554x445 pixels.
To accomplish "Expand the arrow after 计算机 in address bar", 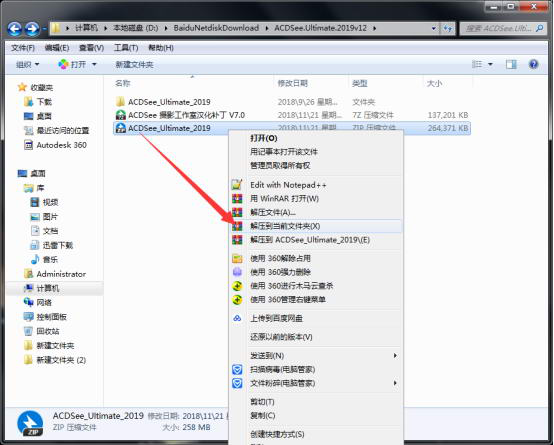I will tap(105, 28).
